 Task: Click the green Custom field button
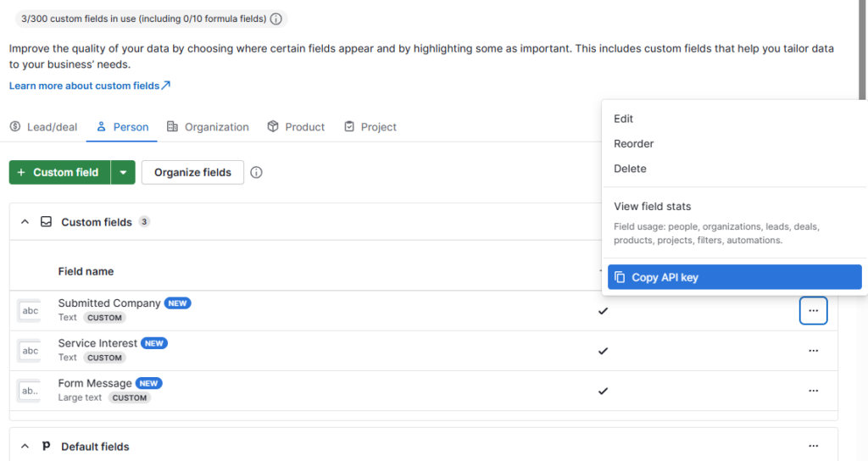[60, 172]
